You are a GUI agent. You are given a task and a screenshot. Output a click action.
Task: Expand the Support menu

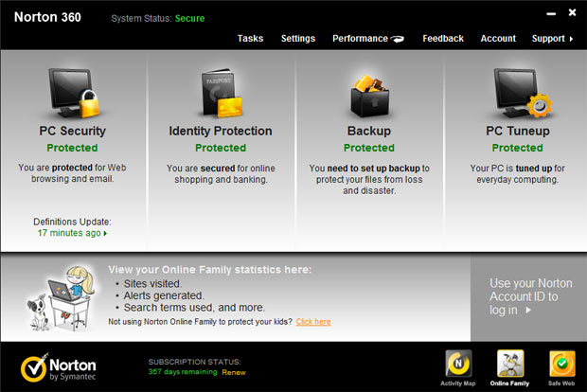552,39
